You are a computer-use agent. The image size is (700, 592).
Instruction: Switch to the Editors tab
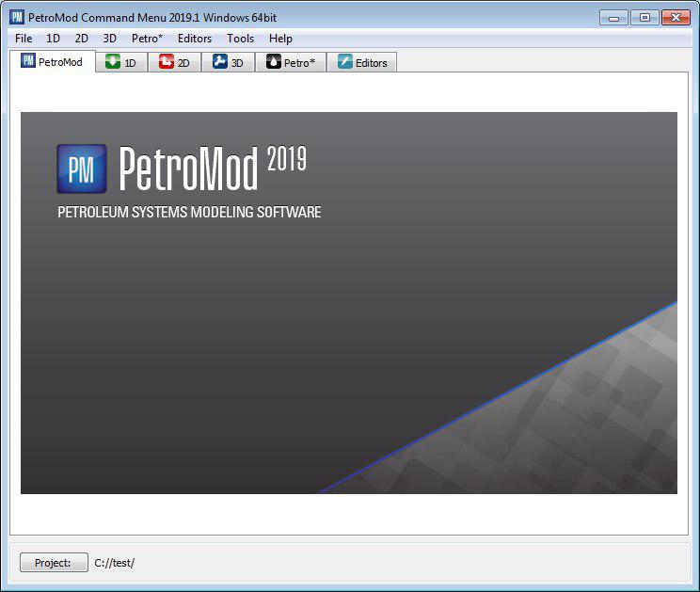click(x=362, y=62)
